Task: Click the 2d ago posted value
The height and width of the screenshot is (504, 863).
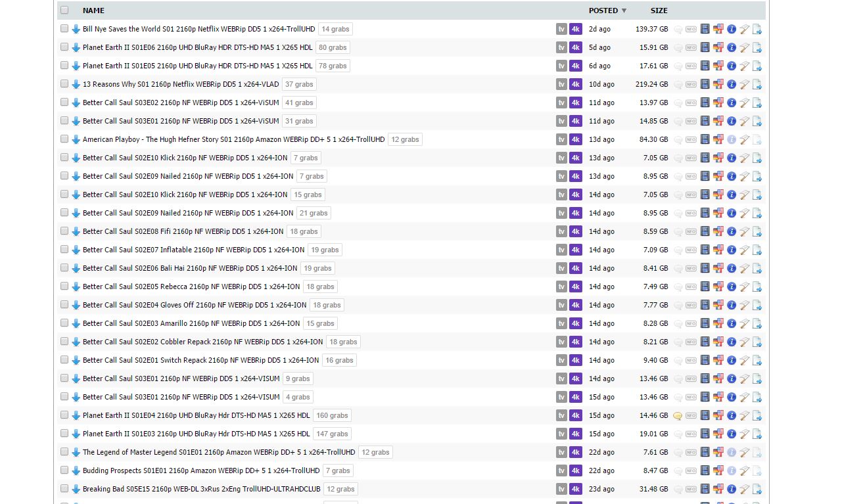Action: click(599, 29)
